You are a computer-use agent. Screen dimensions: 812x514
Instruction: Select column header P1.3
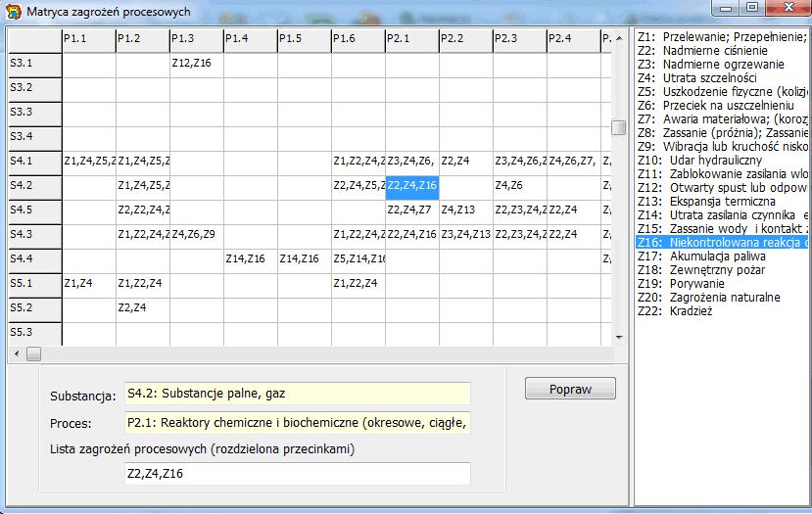click(197, 41)
